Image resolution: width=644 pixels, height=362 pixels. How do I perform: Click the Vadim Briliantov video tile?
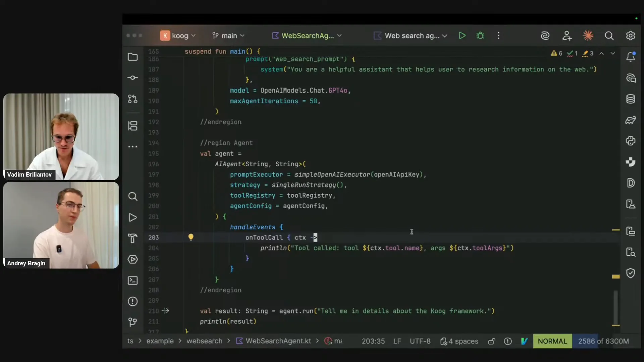(x=61, y=137)
